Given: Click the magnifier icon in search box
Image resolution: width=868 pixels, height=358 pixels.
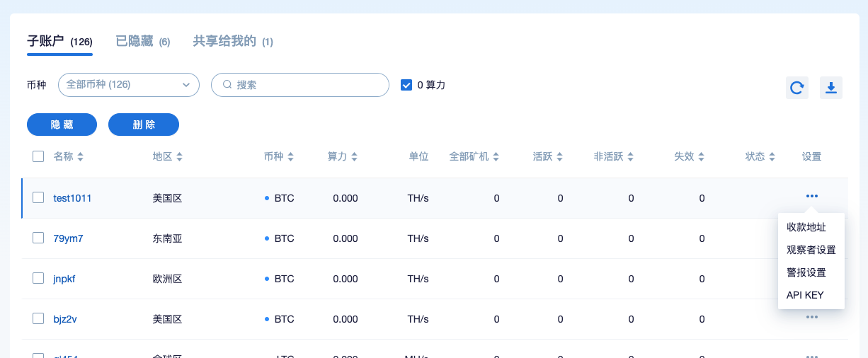Looking at the screenshot, I should coord(227,85).
